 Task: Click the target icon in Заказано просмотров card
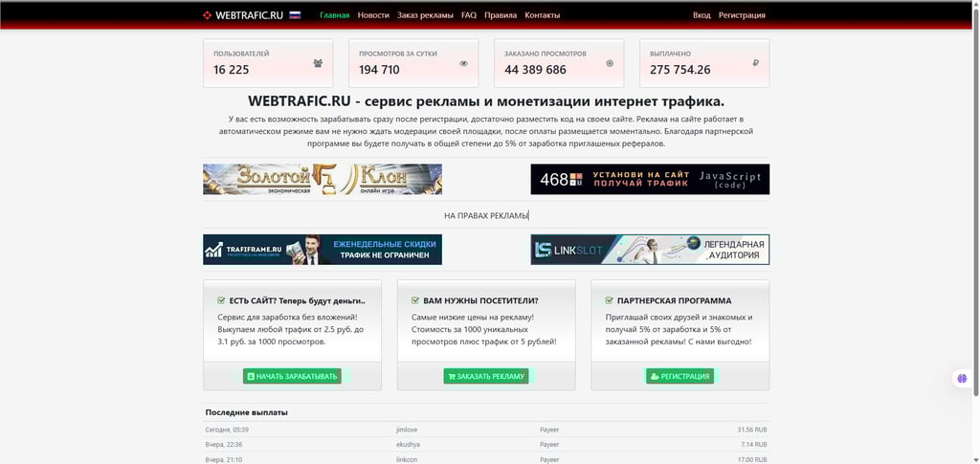click(x=610, y=63)
